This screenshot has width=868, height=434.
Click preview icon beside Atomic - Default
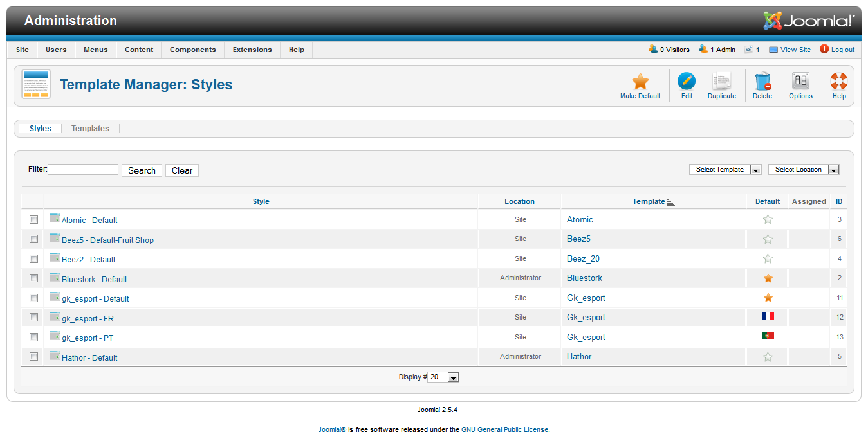pos(55,218)
